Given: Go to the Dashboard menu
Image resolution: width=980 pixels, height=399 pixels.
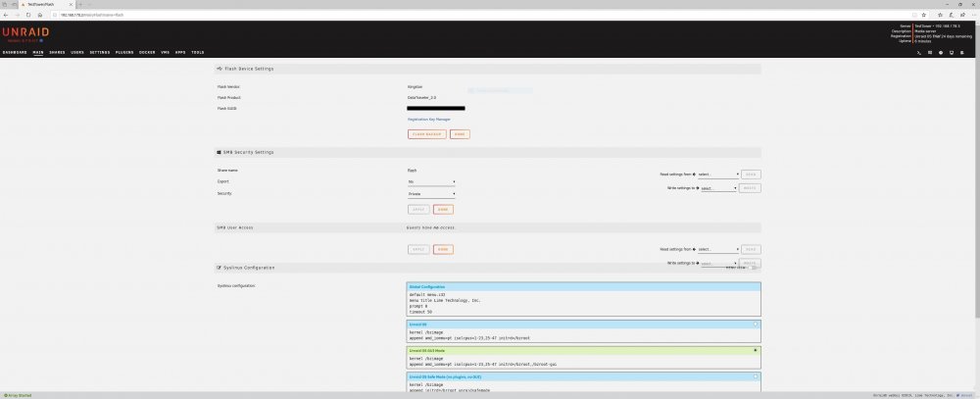Looking at the screenshot, I should click(x=15, y=53).
